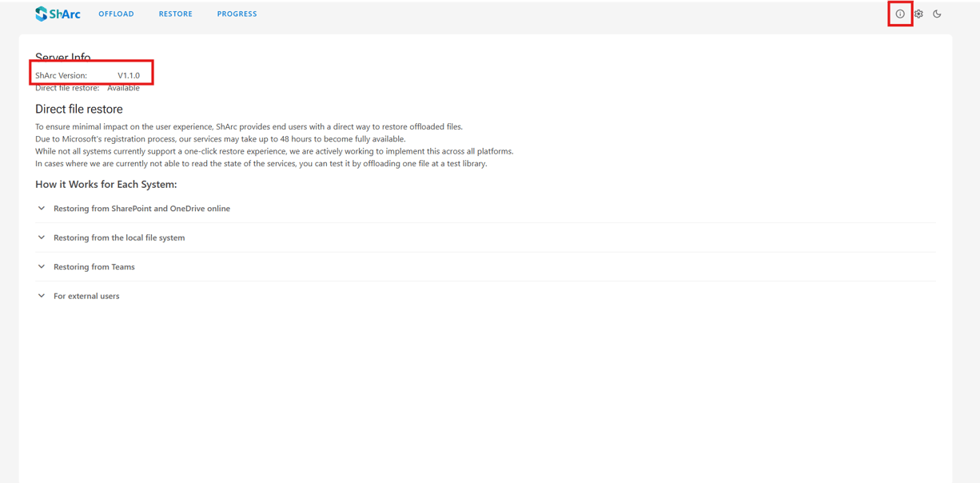Toggle dark mode with the moon icon
Image resolution: width=980 pixels, height=483 pixels.
click(937, 14)
